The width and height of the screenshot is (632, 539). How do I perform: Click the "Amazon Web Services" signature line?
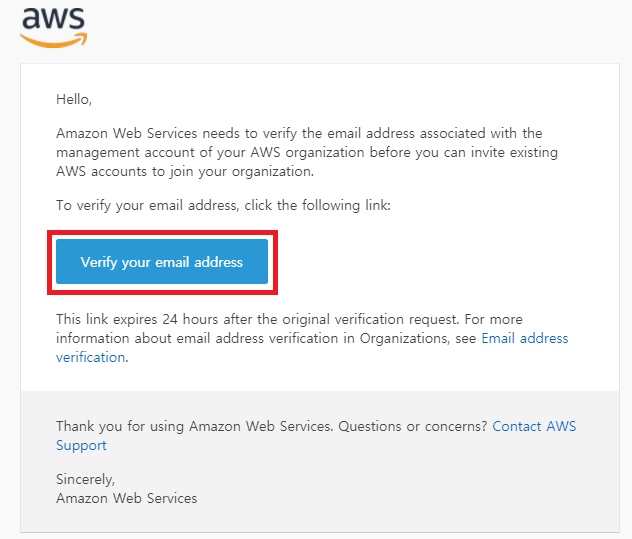click(126, 498)
